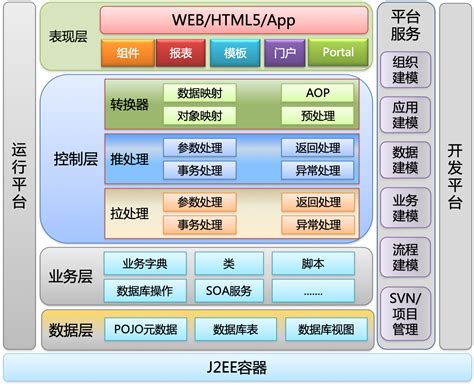Select the orange 组件 block
Screen dimensions: 474x388
click(x=128, y=53)
